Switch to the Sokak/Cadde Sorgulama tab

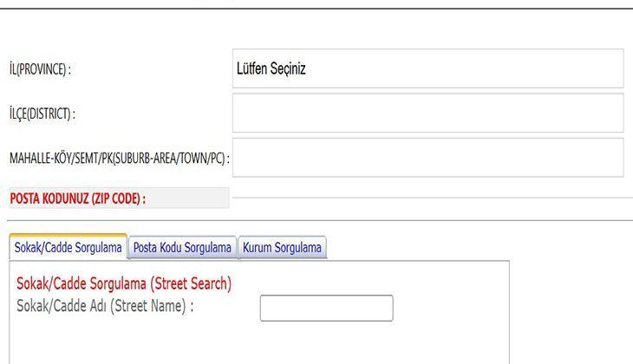coord(68,248)
